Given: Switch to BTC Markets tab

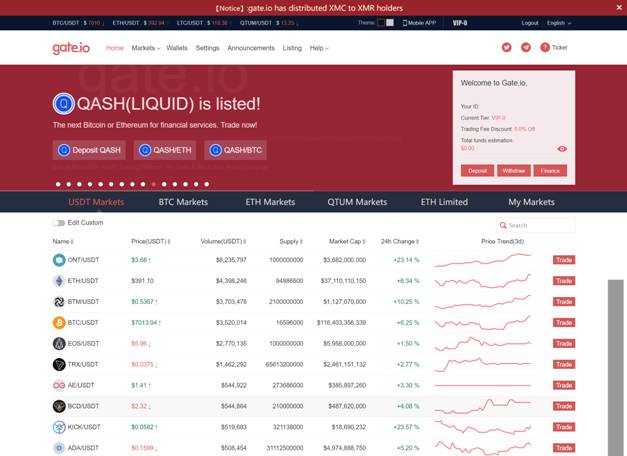Looking at the screenshot, I should coord(183,202).
